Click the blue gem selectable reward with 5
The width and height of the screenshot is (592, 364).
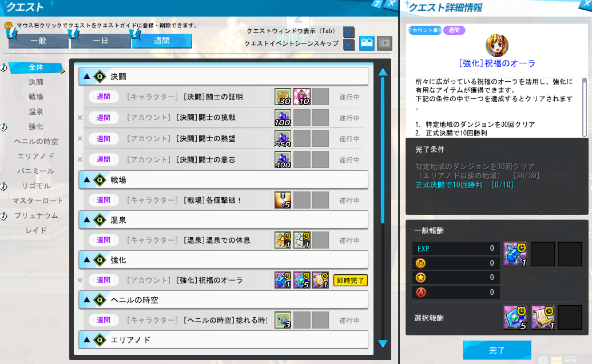[515, 317]
